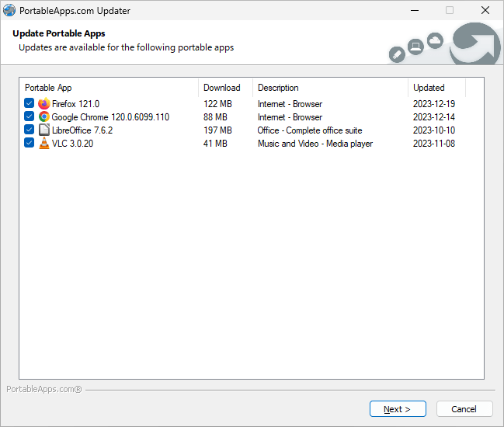Click the VLC cone icon

(x=44, y=143)
